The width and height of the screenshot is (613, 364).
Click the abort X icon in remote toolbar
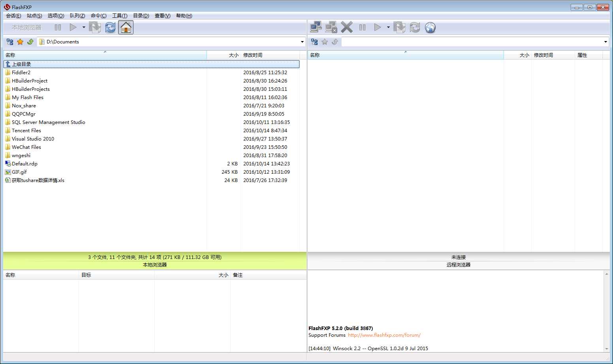click(347, 27)
